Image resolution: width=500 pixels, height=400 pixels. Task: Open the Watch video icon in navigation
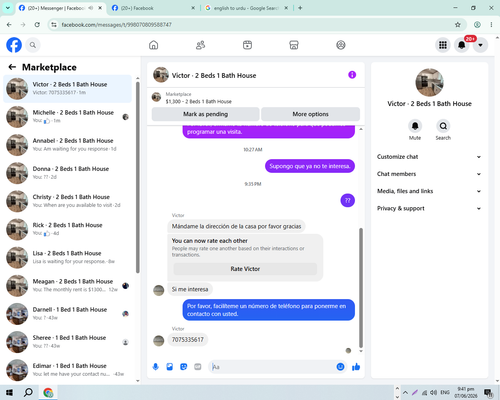(x=247, y=45)
